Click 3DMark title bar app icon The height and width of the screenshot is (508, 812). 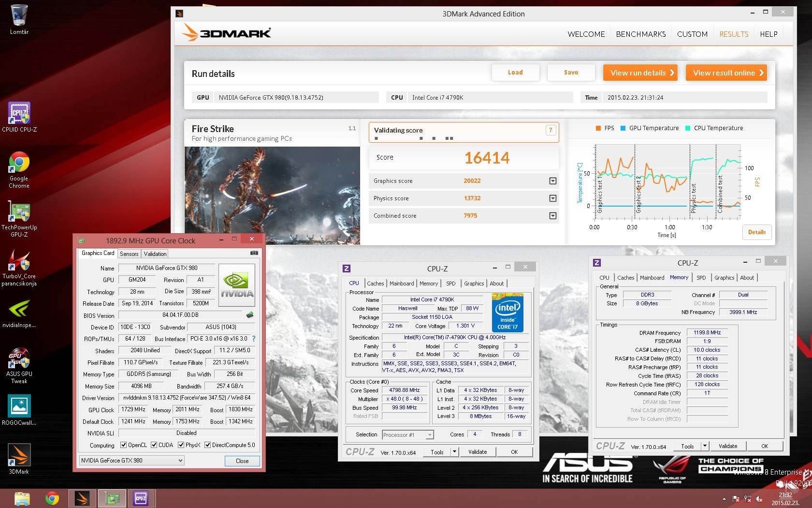pyautogui.click(x=179, y=14)
